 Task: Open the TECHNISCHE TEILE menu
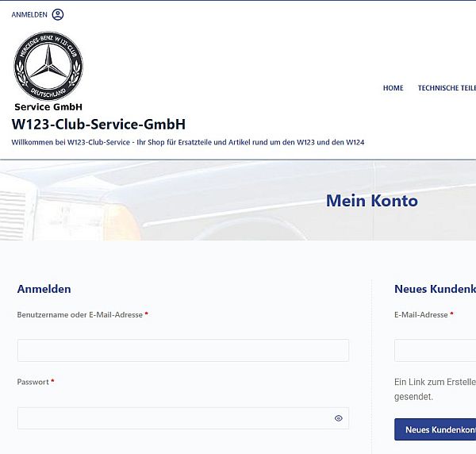[x=447, y=88]
